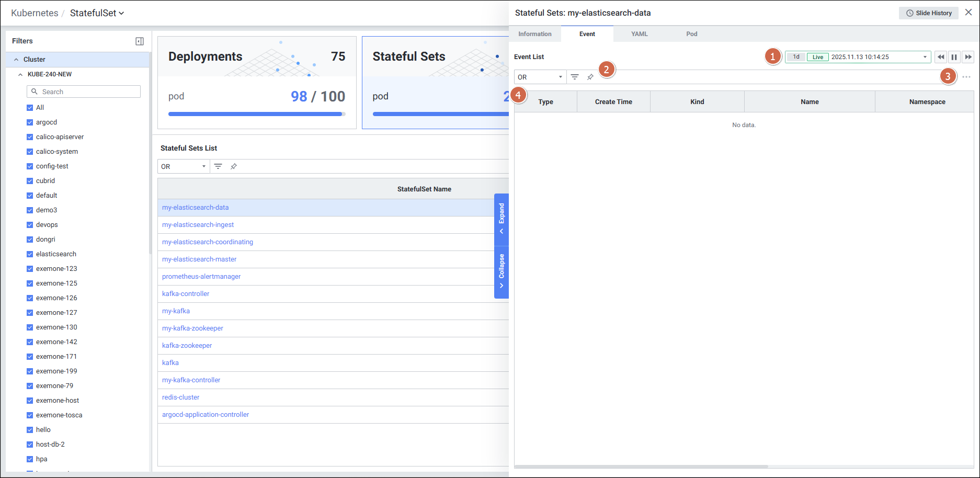Viewport: 980px width, 478px height.
Task: Pause live event updates
Action: point(954,57)
